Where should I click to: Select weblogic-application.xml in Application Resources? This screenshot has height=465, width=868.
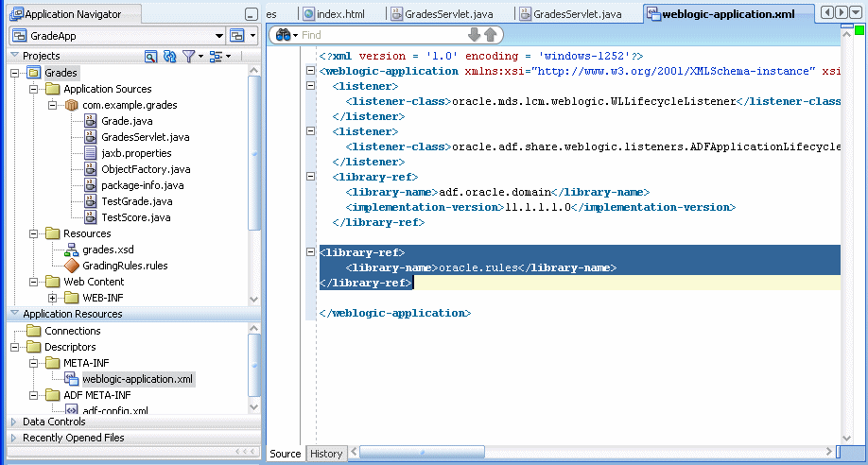coord(137,379)
